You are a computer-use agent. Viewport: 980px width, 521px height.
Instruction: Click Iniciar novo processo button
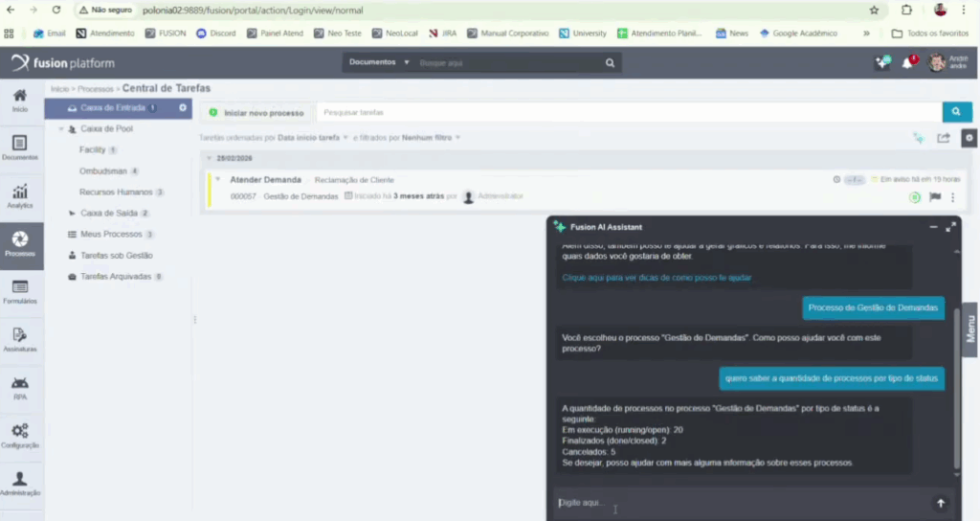256,112
